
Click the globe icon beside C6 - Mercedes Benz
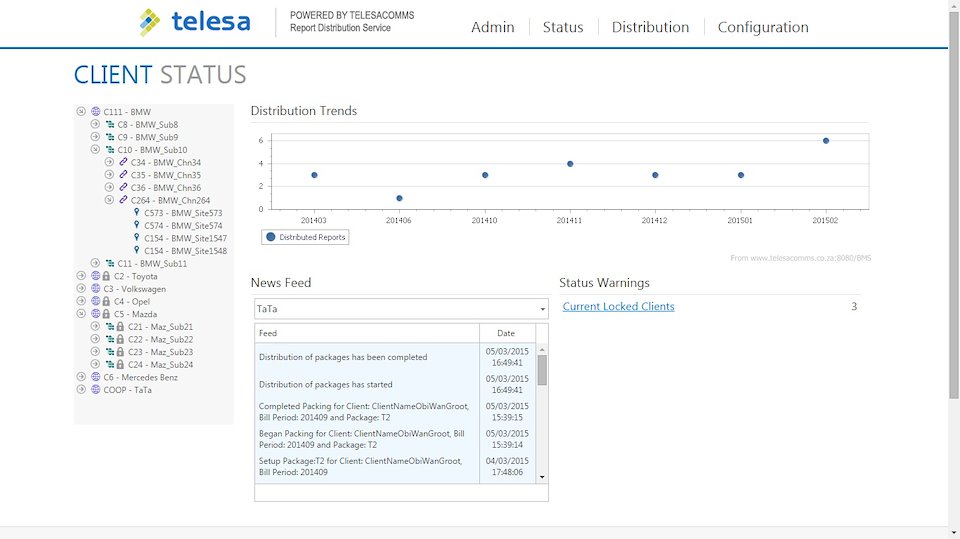(96, 377)
